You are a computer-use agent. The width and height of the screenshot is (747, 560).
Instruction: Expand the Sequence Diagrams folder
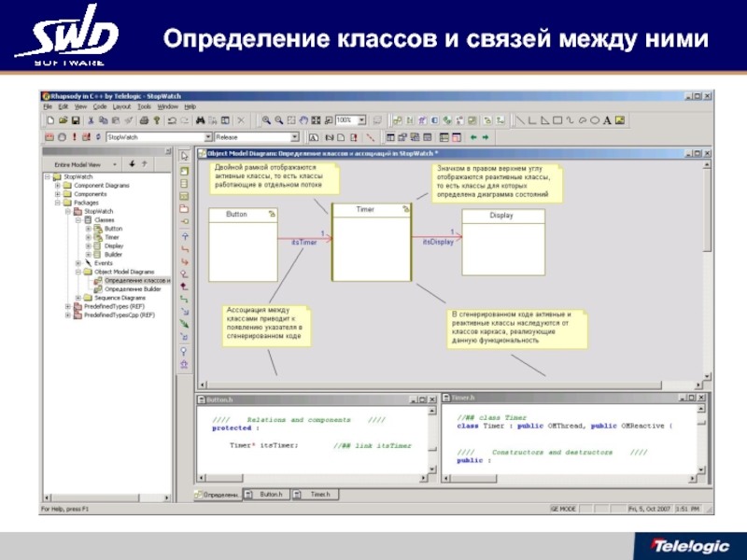[78, 298]
